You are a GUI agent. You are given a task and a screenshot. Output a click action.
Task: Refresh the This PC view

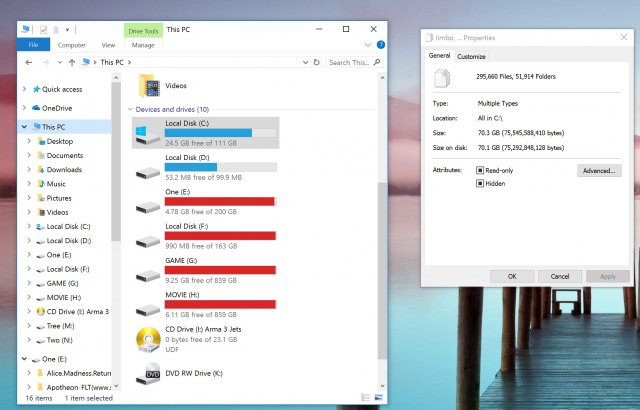coord(317,62)
